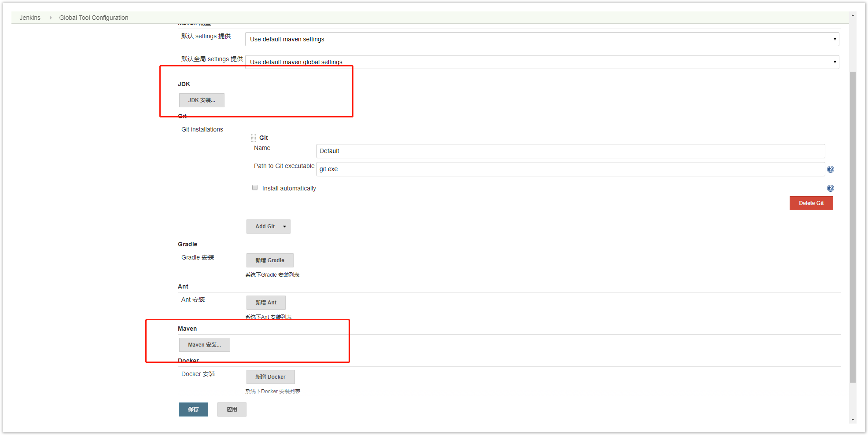
Task: Delete the Git installation
Action: pyautogui.click(x=811, y=203)
